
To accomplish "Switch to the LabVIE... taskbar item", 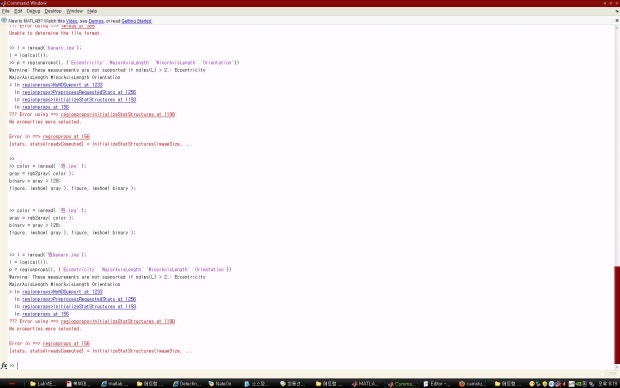I will point(43,384).
